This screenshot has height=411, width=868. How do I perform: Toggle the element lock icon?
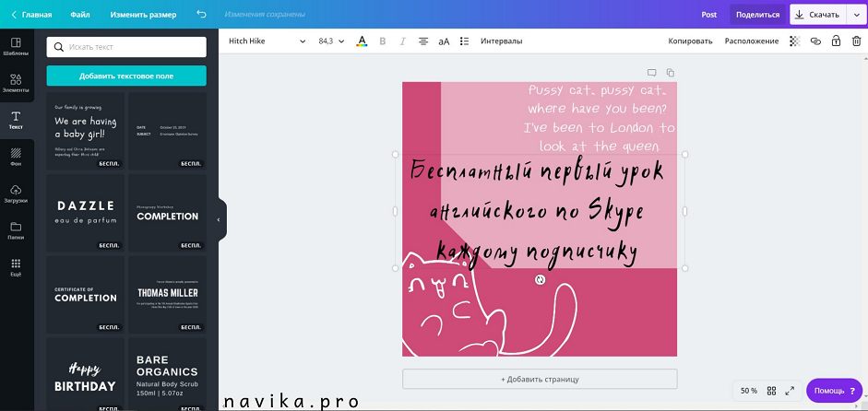(836, 41)
